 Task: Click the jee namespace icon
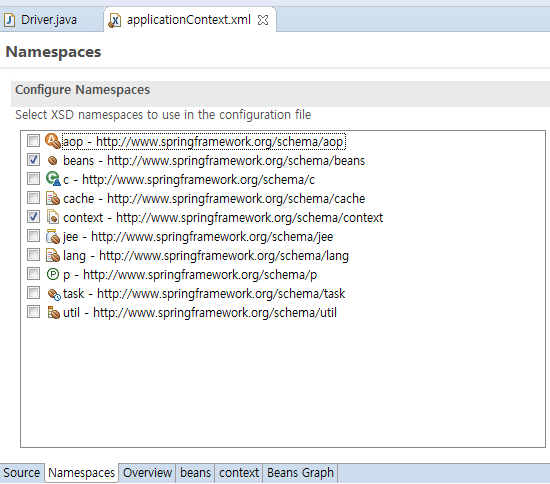click(53, 236)
